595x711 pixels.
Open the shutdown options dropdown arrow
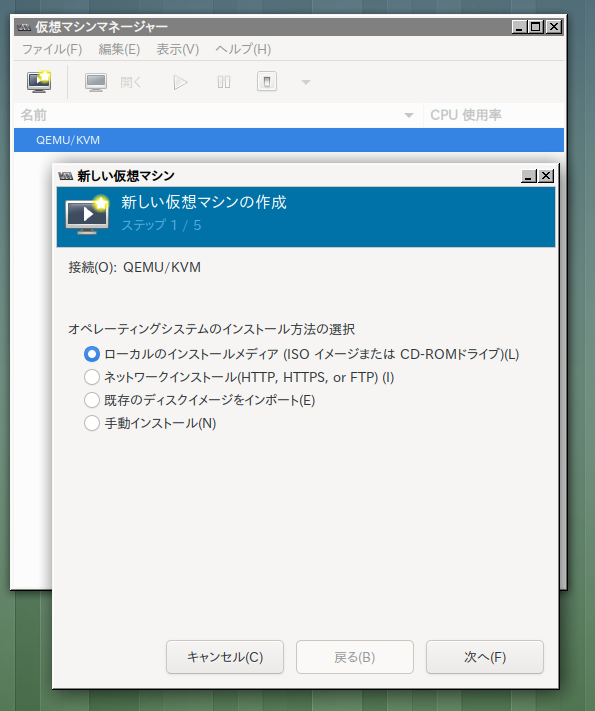coord(306,83)
